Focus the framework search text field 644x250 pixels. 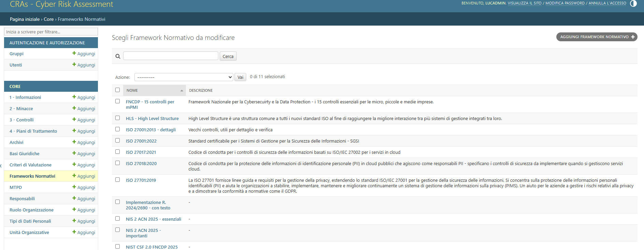tap(171, 56)
